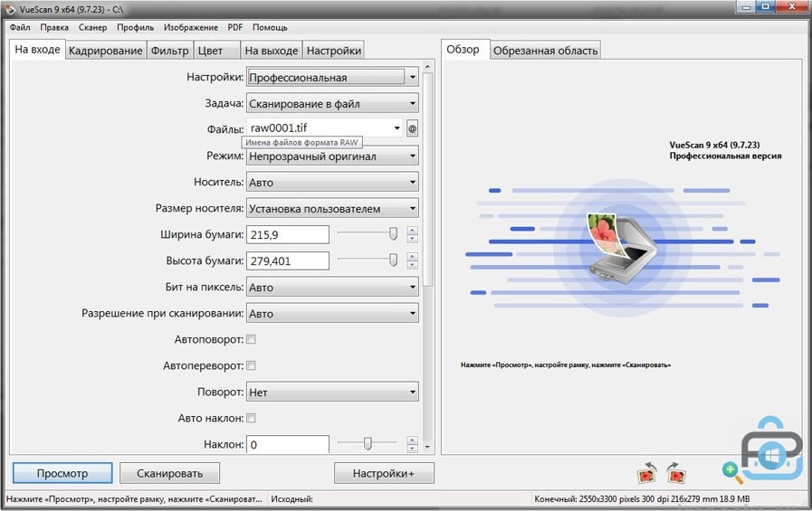Viewport: 812px width, 511px height.
Task: Open the Настройки dropdown showing Профессиональная
Action: coord(332,77)
